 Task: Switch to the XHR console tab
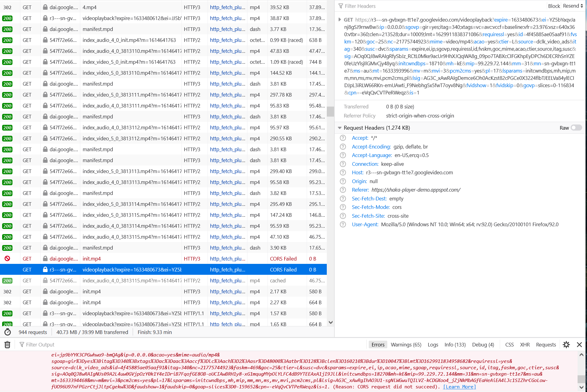[525, 345]
